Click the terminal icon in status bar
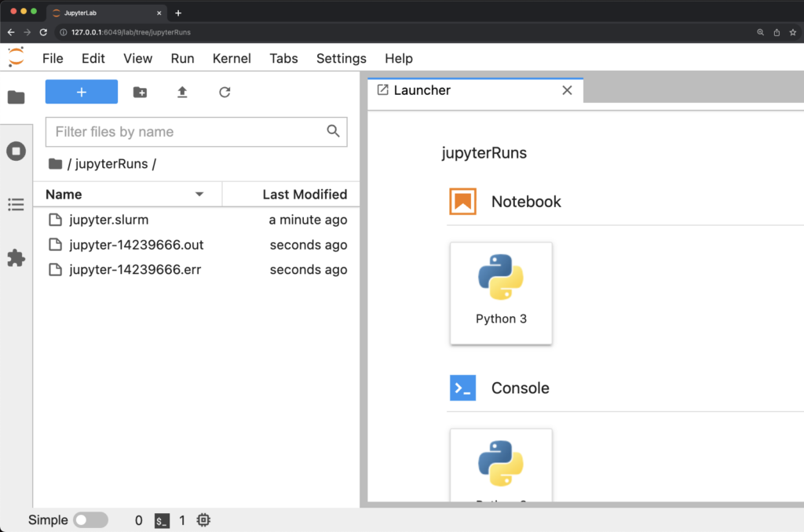Image resolution: width=804 pixels, height=532 pixels. pos(162,521)
